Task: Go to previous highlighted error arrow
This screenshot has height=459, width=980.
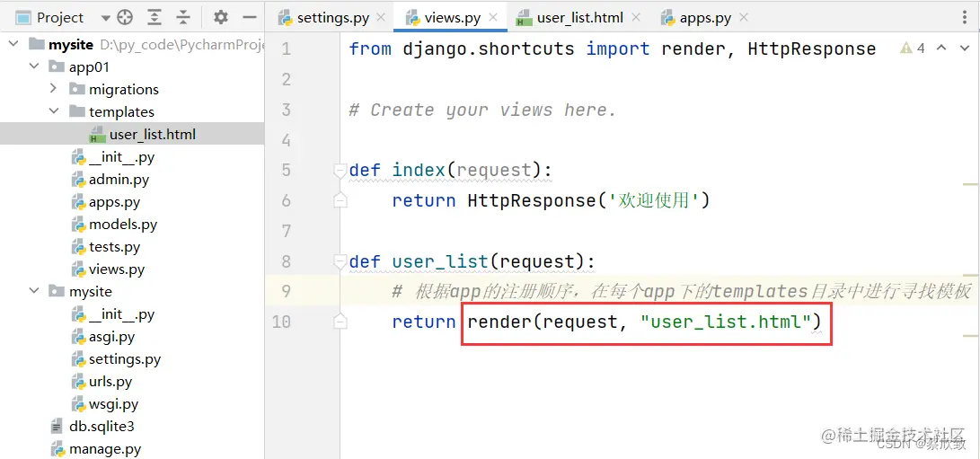Action: pos(942,49)
